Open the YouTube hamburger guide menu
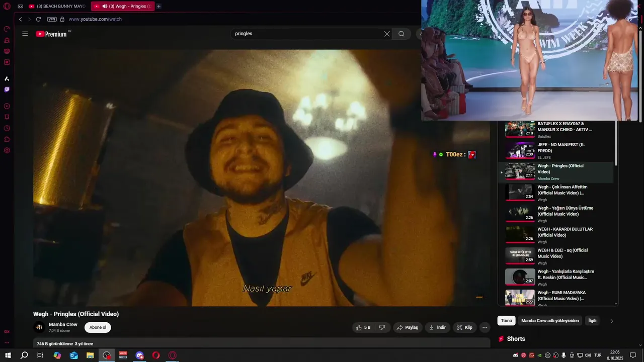644x362 pixels. [x=25, y=34]
